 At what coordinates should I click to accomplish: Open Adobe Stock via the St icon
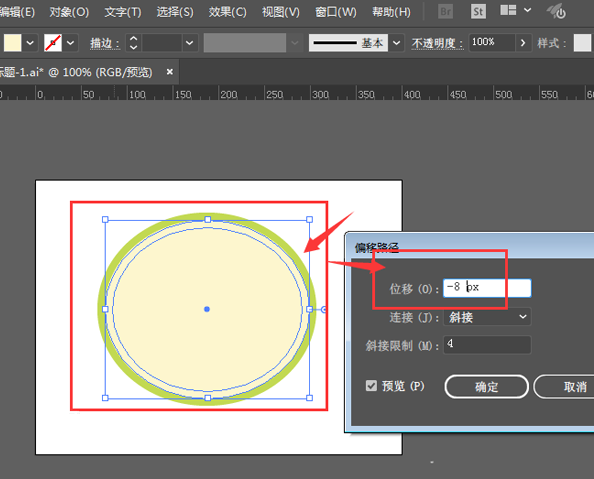[x=478, y=12]
